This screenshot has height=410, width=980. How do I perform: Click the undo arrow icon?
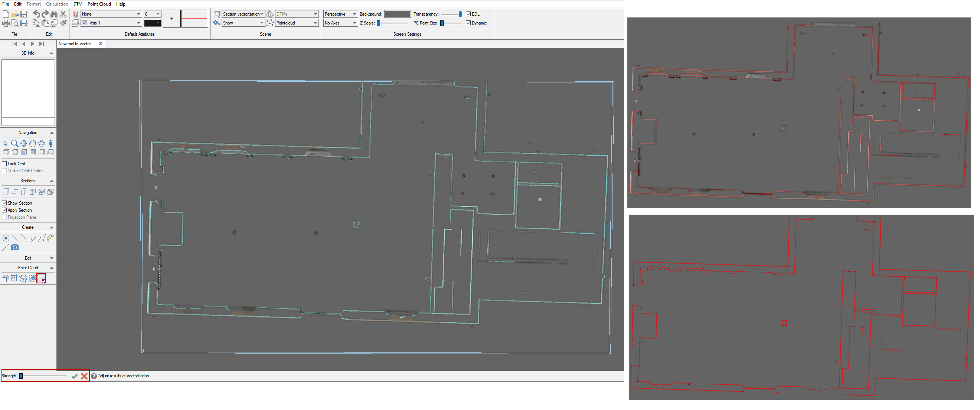tap(36, 14)
